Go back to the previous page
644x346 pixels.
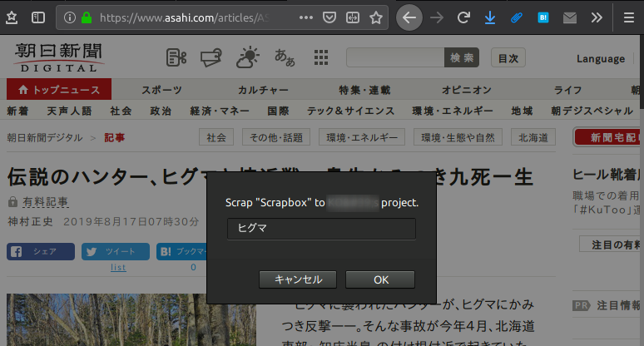(409, 17)
